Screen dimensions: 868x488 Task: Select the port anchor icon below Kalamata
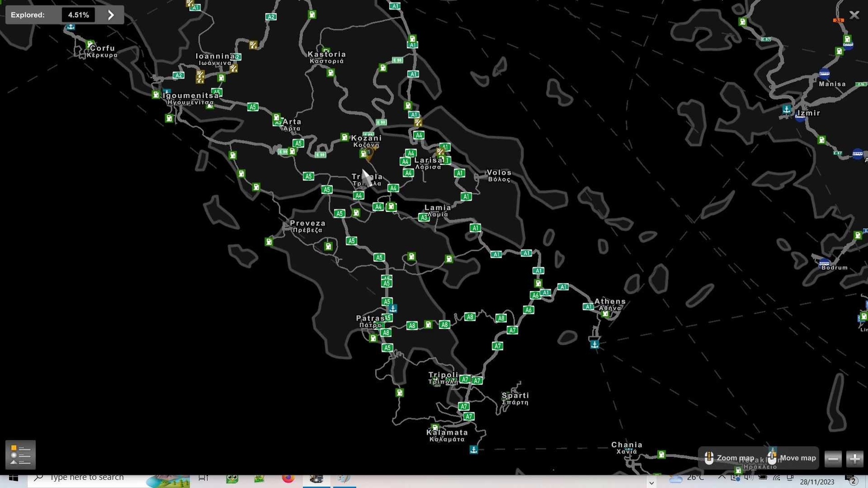[474, 449]
